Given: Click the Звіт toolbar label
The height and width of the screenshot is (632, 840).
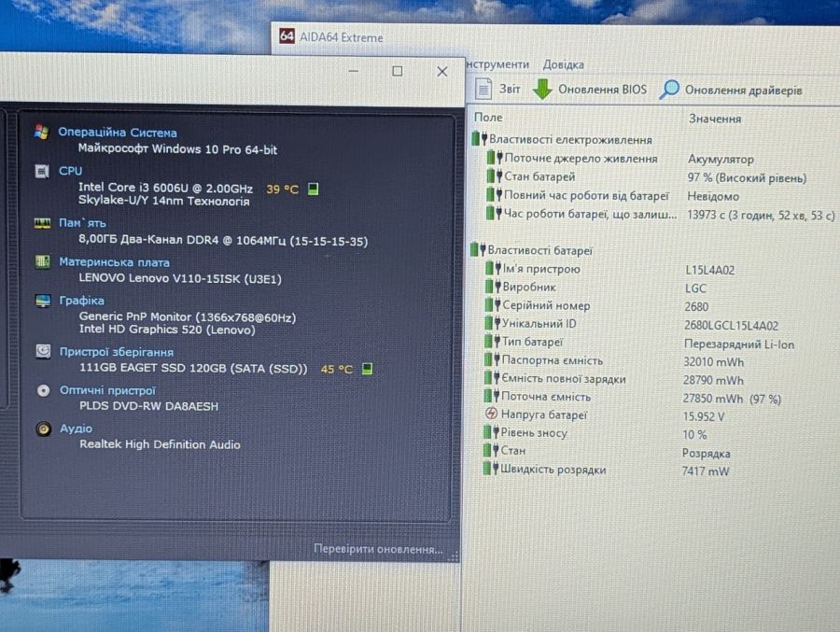Looking at the screenshot, I should click(510, 89).
